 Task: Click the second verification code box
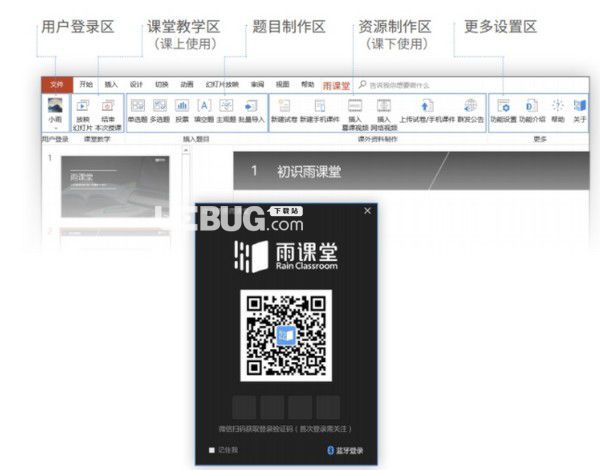coord(272,407)
